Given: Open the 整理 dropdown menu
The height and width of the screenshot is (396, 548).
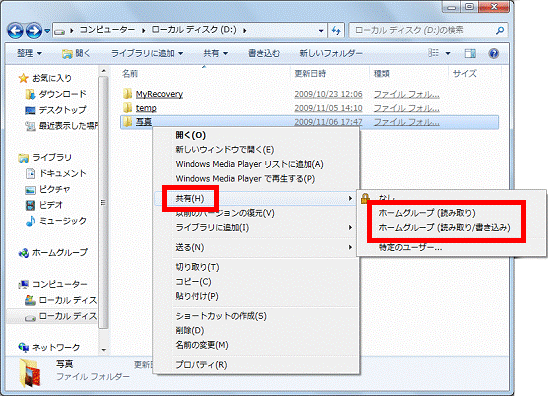Looking at the screenshot, I should [x=29, y=53].
